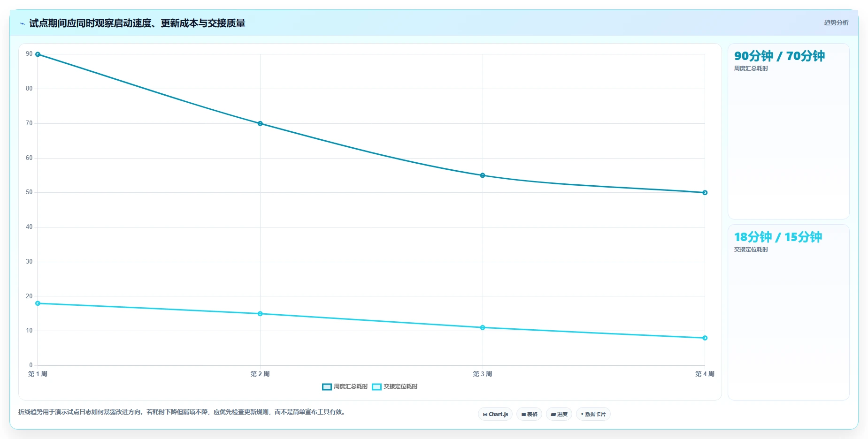Click the 表格 tag pill
This screenshot has height=439, width=868.
tap(529, 414)
